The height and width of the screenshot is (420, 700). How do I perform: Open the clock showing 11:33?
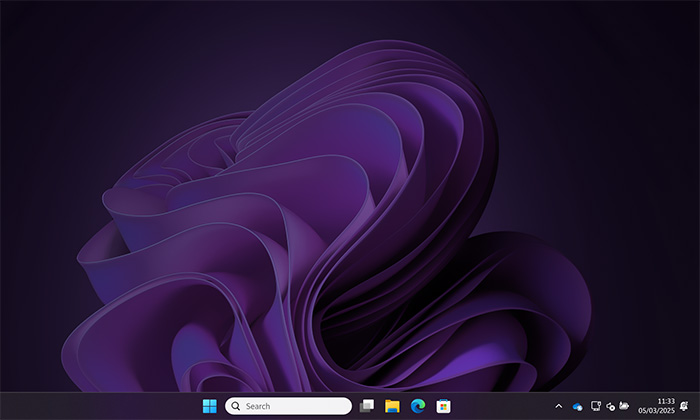657,406
